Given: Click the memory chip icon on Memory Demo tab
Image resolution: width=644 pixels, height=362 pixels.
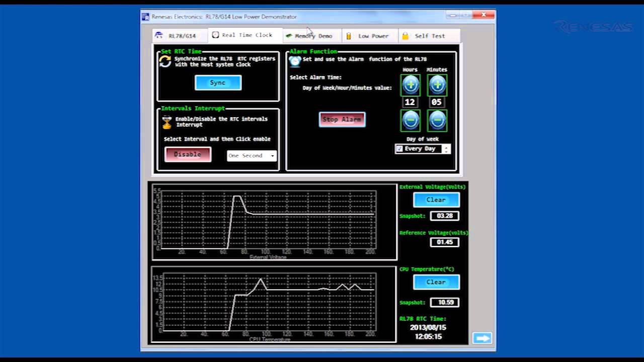Looking at the screenshot, I should click(x=289, y=36).
